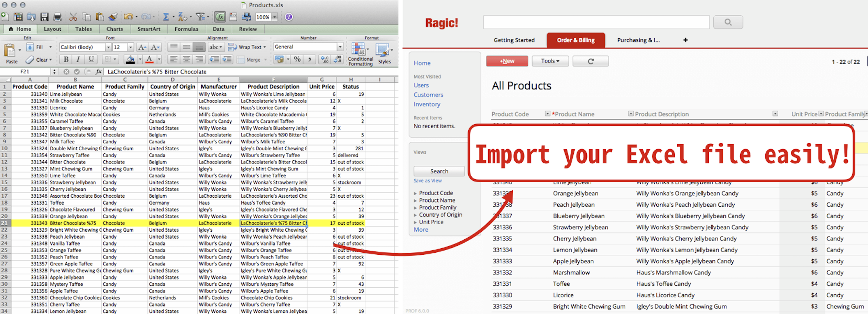Image resolution: width=868 pixels, height=314 pixels.
Task: Switch to the Charts ribbon tab
Action: 115,29
